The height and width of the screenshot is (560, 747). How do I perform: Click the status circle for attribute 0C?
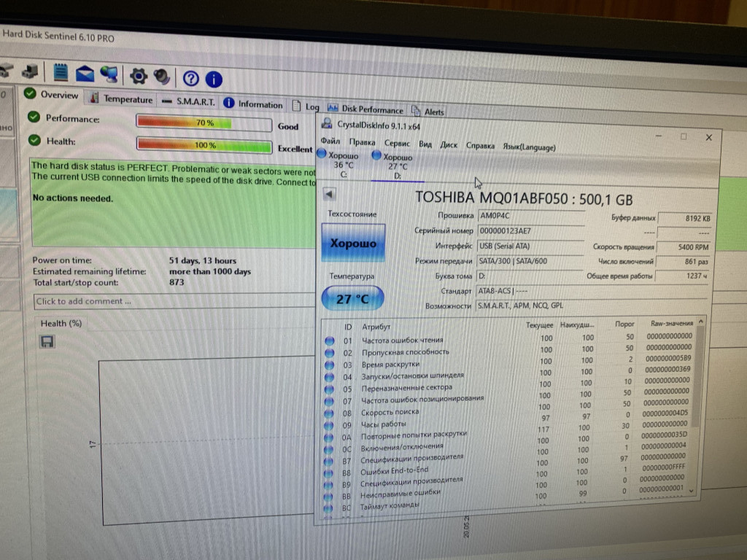click(328, 449)
